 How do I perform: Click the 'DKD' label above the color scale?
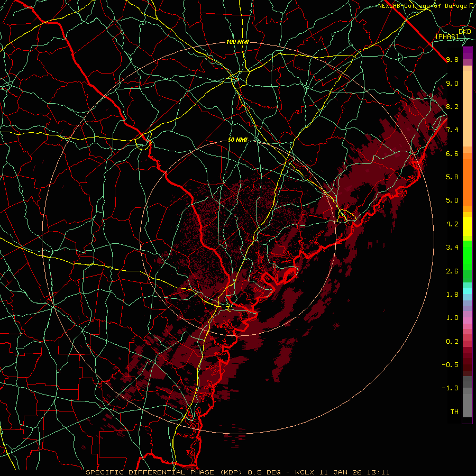465,31
